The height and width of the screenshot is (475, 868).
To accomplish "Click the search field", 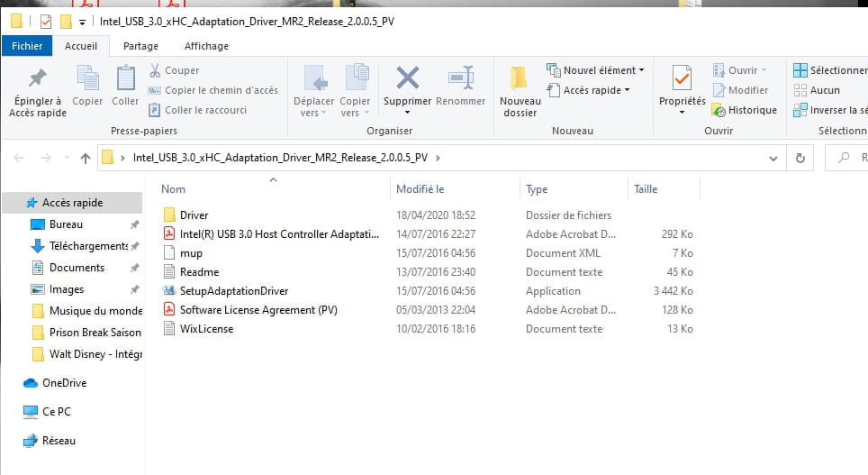I will pyautogui.click(x=847, y=158).
